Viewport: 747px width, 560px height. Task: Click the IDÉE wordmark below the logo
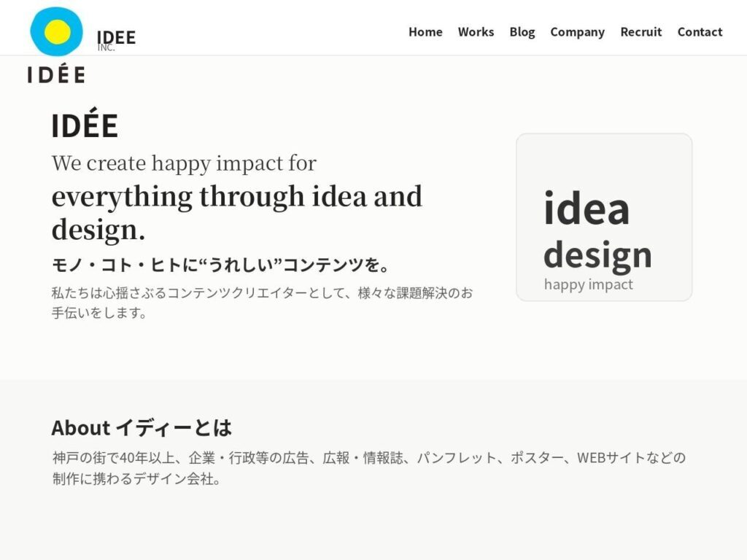56,74
